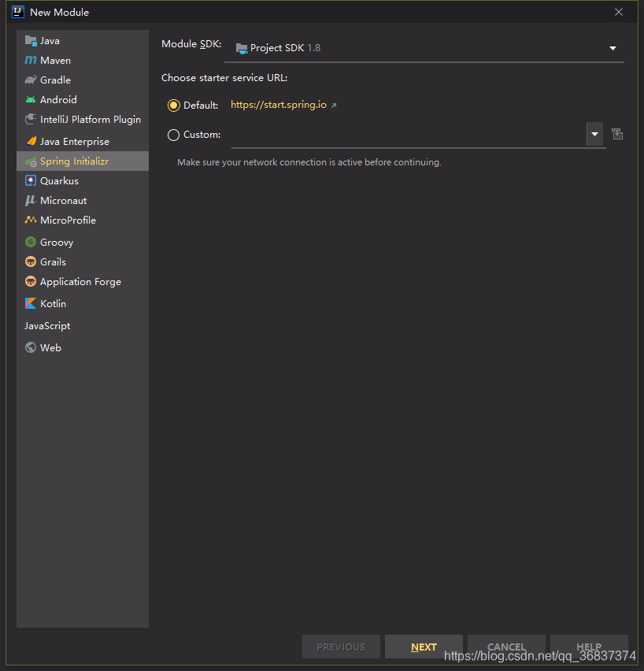Viewport: 644px width, 671px height.
Task: Pick Micronaut in the sidebar list
Action: pyautogui.click(x=83, y=200)
